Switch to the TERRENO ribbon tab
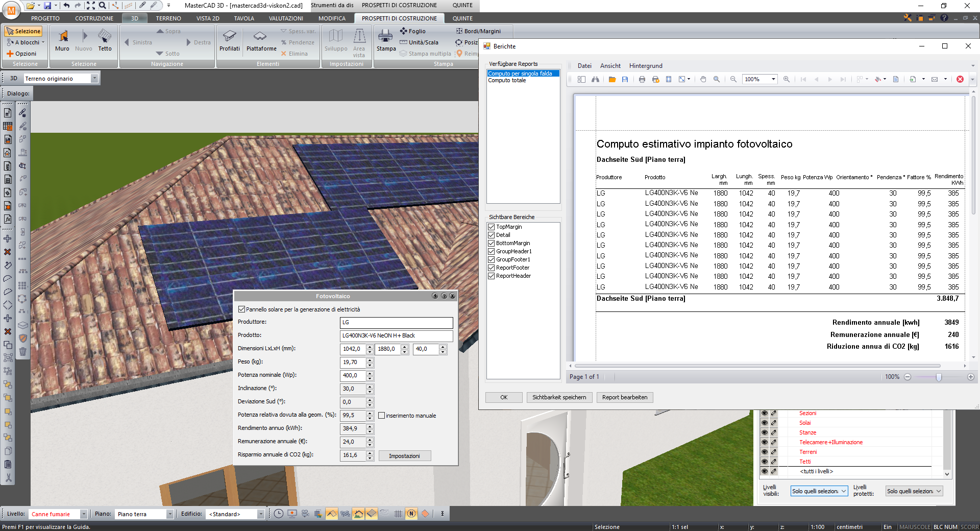Viewport: 980px width, 531px height. 168,18
